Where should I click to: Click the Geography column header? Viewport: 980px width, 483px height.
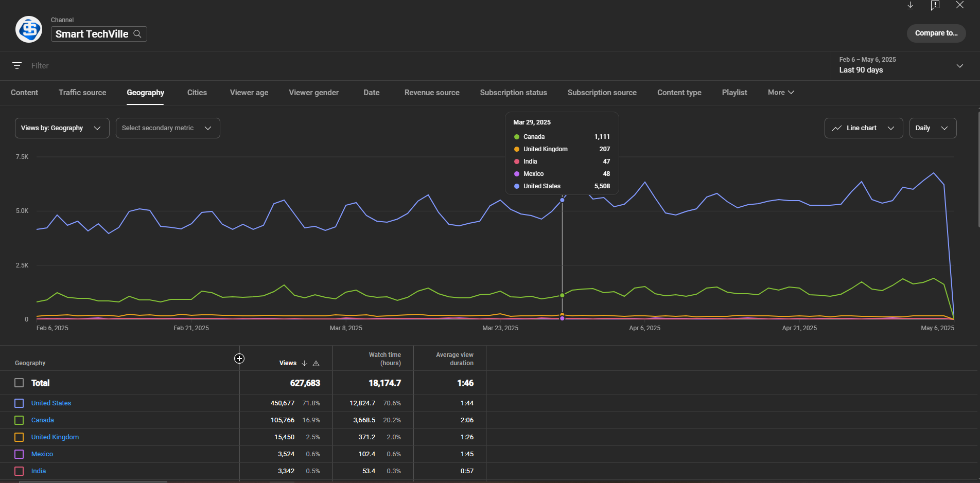tap(30, 363)
